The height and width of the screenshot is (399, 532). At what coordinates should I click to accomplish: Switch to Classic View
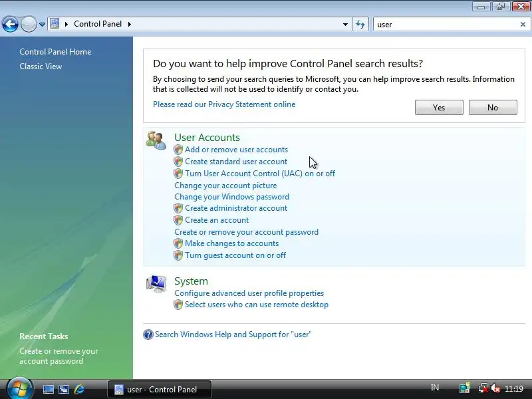41,66
